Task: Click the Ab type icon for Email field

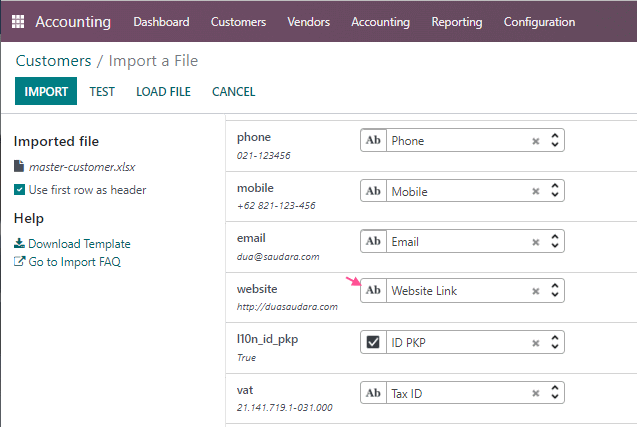Action: (x=373, y=241)
